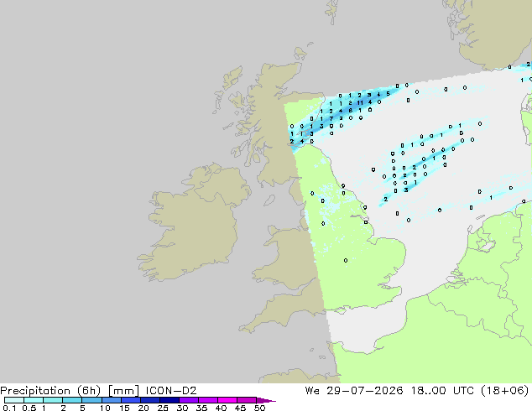Click the above-50 mm arrow at legend end
The height and width of the screenshot is (411, 532).
tap(266, 400)
